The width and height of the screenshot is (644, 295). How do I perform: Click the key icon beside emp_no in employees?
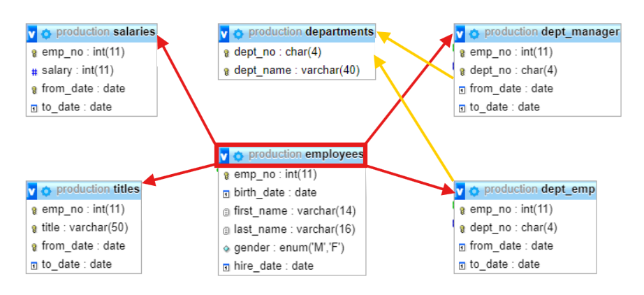tap(226, 175)
